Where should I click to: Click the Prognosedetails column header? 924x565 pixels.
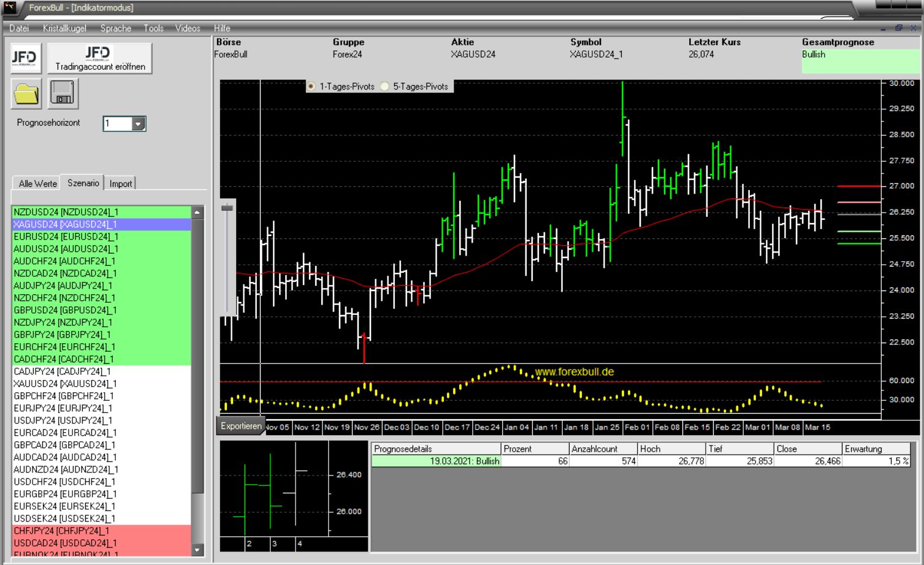coord(436,449)
